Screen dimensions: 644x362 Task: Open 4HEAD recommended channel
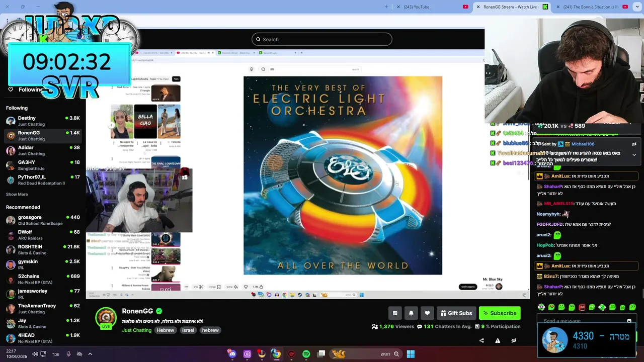[x=43, y=338]
